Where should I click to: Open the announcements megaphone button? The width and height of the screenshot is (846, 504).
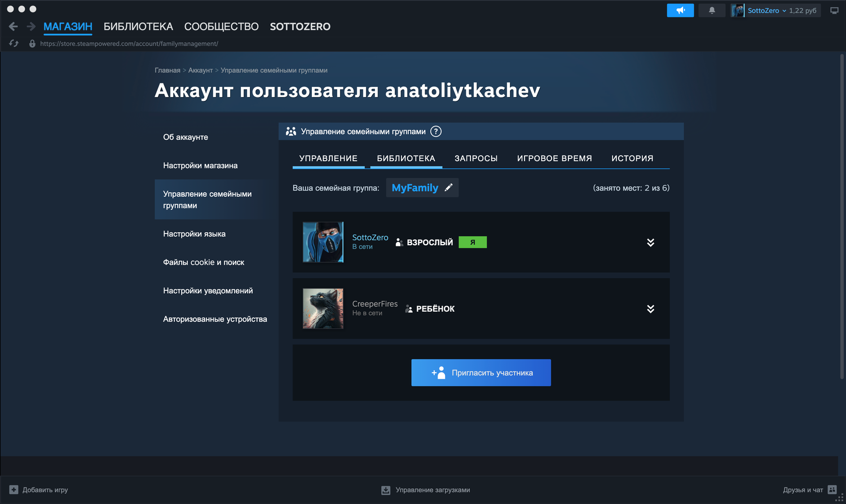point(680,10)
